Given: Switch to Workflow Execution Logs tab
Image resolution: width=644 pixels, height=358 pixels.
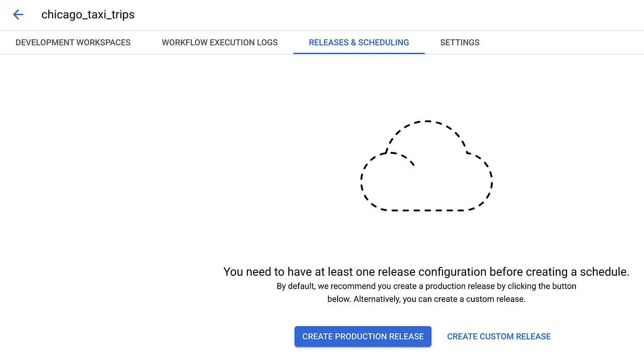Looking at the screenshot, I should pos(219,43).
